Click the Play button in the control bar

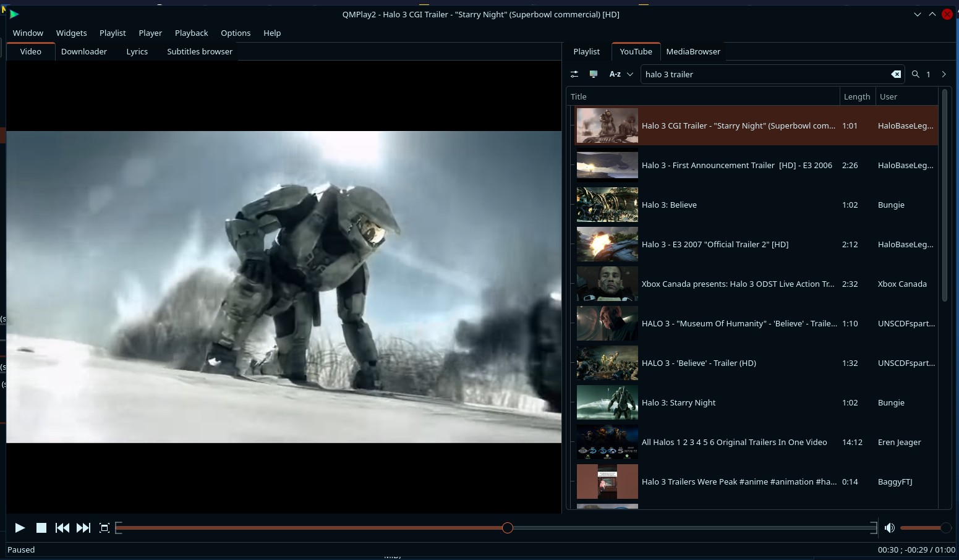click(x=20, y=528)
